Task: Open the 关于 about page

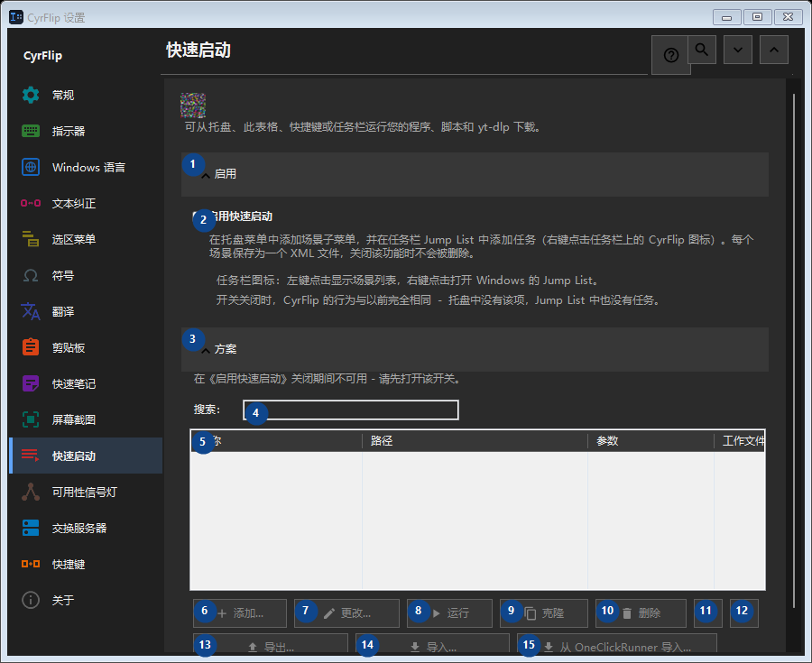Action: (86, 601)
